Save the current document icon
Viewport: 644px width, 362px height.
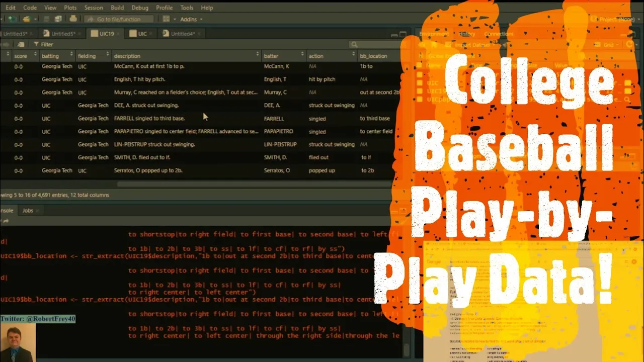point(46,19)
